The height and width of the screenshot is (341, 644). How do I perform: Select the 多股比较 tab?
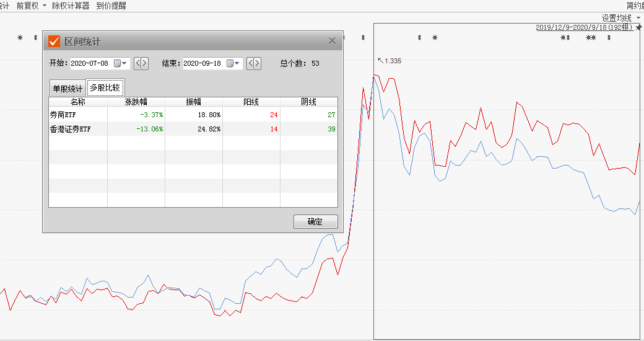pos(105,88)
